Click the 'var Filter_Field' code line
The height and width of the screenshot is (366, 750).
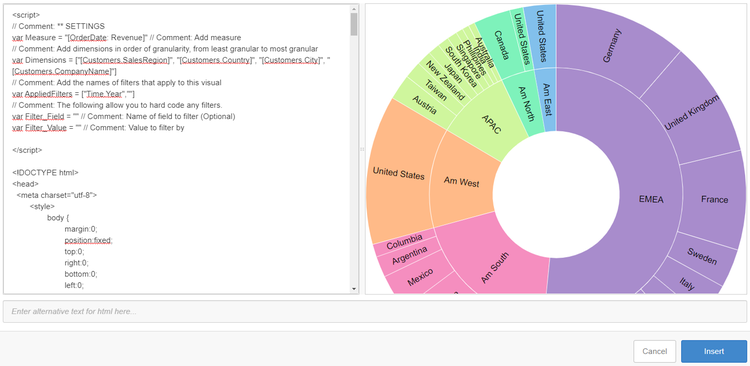click(x=123, y=116)
